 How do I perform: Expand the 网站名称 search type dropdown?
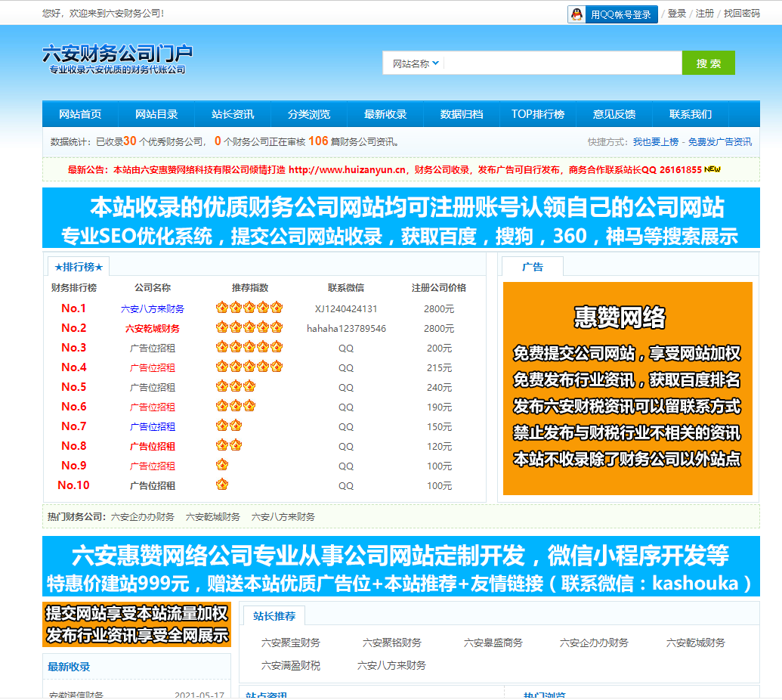(x=416, y=63)
